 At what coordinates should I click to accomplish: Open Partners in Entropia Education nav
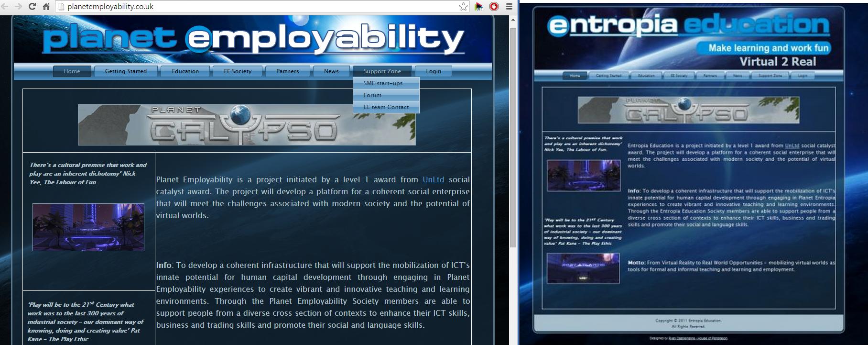[710, 76]
